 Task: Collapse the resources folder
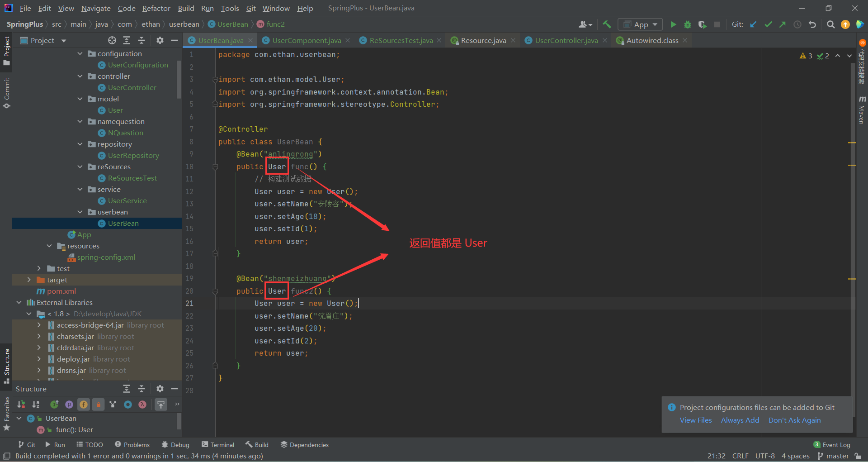pyautogui.click(x=49, y=246)
